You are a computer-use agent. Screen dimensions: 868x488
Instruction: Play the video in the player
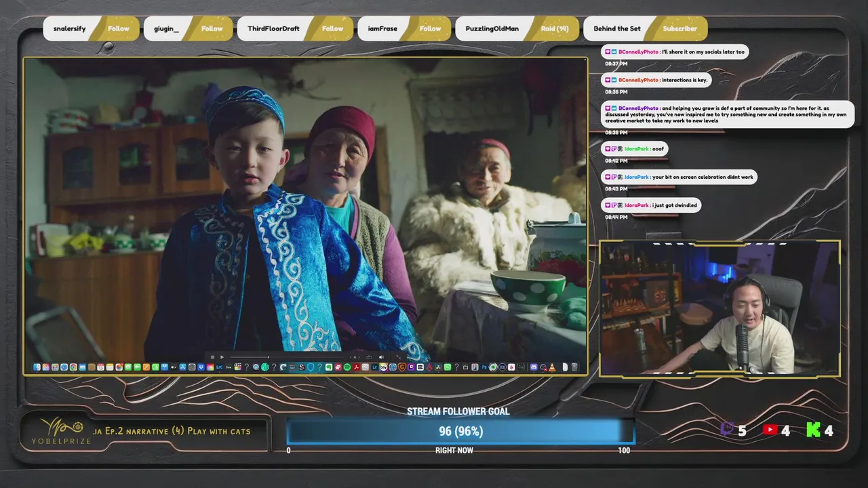(x=222, y=357)
